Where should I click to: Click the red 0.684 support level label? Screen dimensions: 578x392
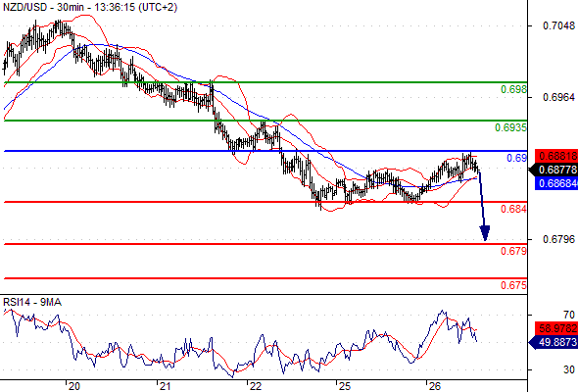(x=514, y=209)
